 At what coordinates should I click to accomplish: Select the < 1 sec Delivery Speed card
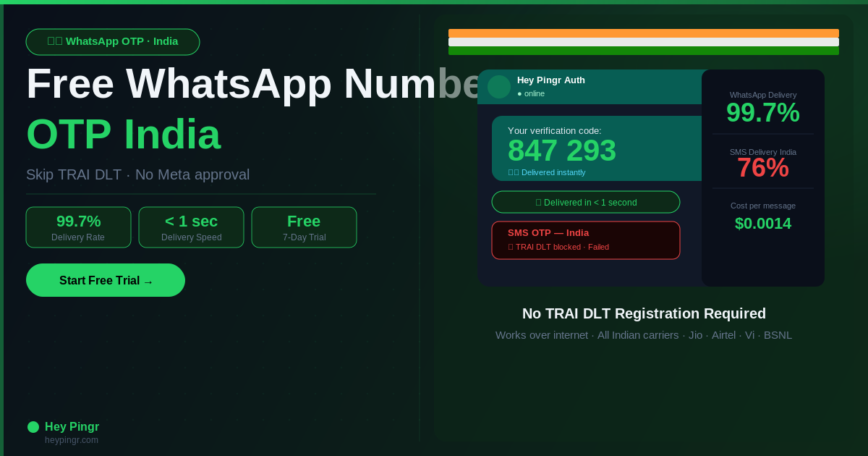191,227
